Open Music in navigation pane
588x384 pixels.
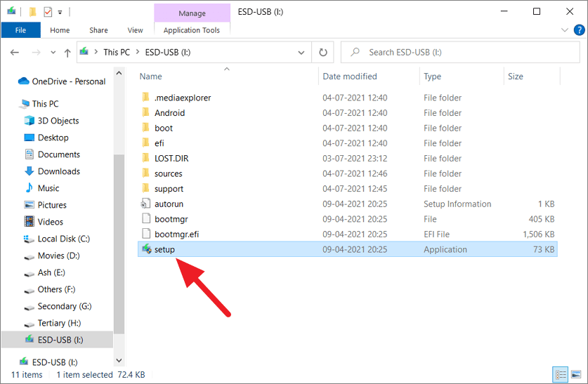(x=41, y=188)
